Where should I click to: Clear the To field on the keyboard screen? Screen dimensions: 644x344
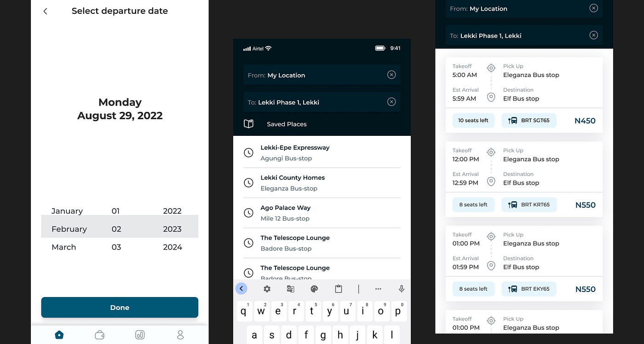pos(391,102)
